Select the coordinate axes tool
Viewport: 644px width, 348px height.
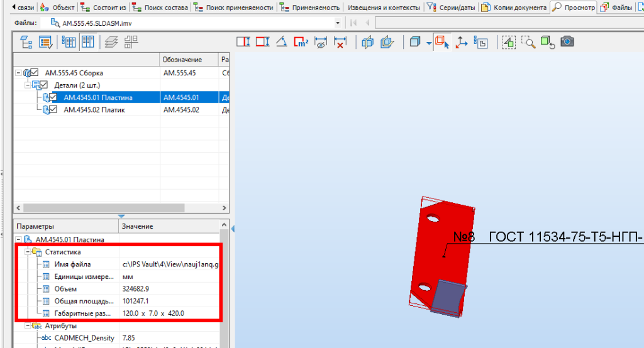click(x=461, y=42)
